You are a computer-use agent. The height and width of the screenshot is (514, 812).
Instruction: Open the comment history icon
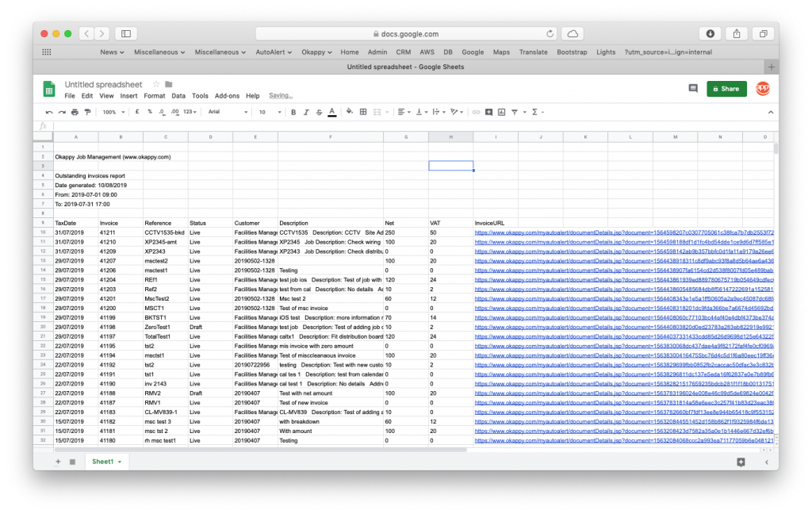coord(693,89)
